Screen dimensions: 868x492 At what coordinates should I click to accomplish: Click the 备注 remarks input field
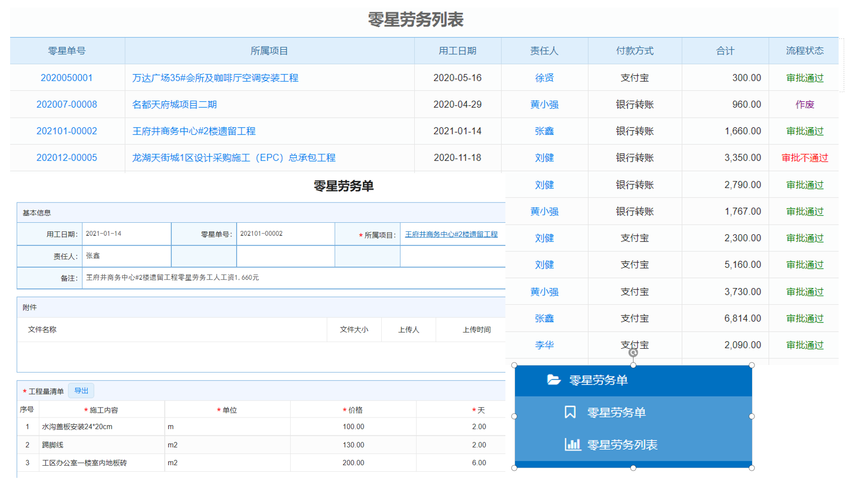coord(294,278)
